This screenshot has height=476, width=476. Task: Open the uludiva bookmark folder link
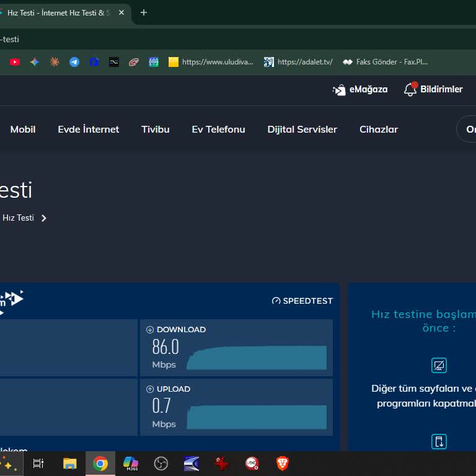(211, 62)
